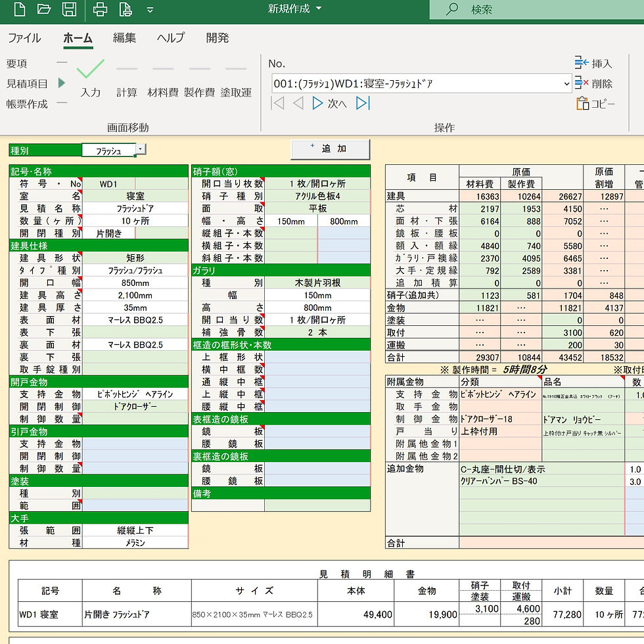Image resolution: width=644 pixels, height=644 pixels.
Task: Go to the 製作費 screen
Action: click(199, 92)
